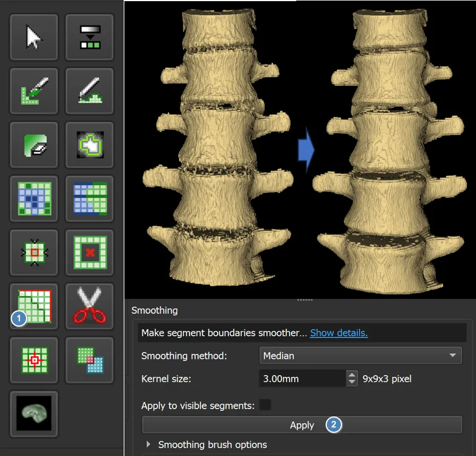This screenshot has height=456, width=476.
Task: Open the Grow from seeds effect
Action: point(34,199)
